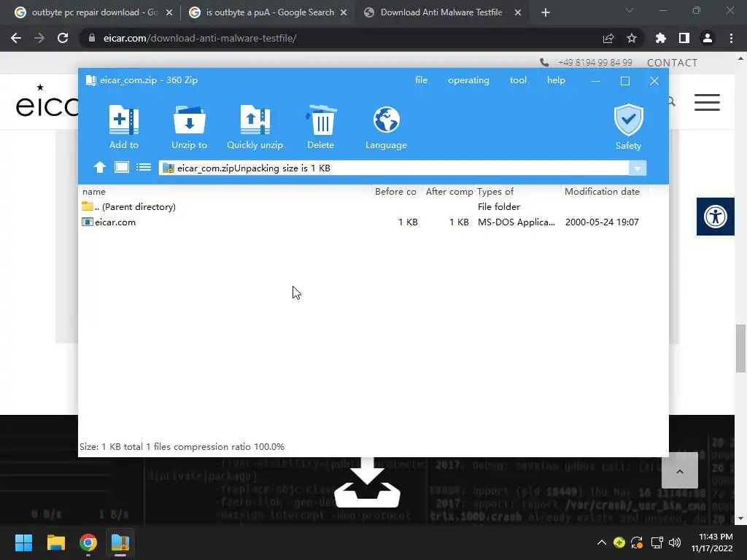Toggle the Chrome side panel icon
Viewport: 747px width, 560px height.
click(684, 38)
